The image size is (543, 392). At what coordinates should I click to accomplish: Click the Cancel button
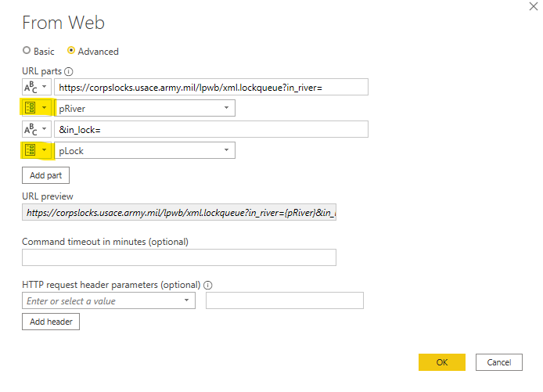(498, 362)
